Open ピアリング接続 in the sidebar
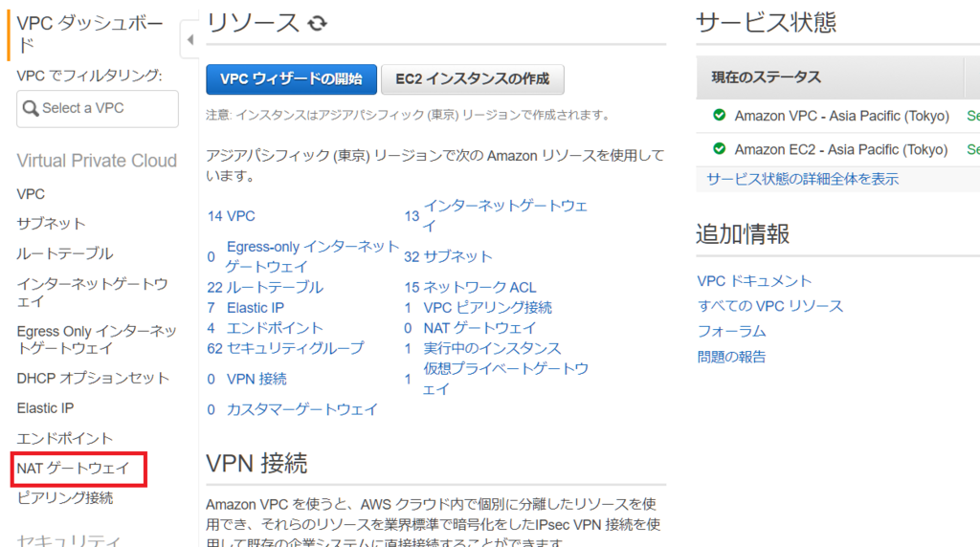This screenshot has width=980, height=547. 65,498
